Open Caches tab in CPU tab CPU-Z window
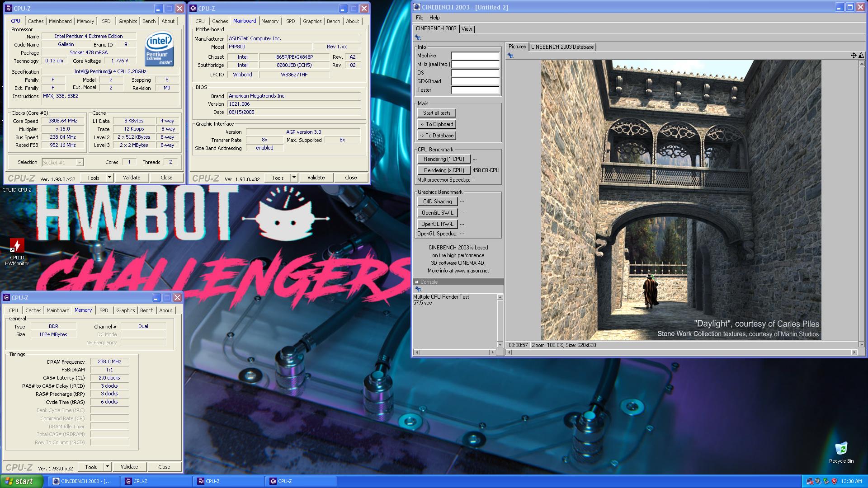The height and width of the screenshot is (488, 868). 36,21
